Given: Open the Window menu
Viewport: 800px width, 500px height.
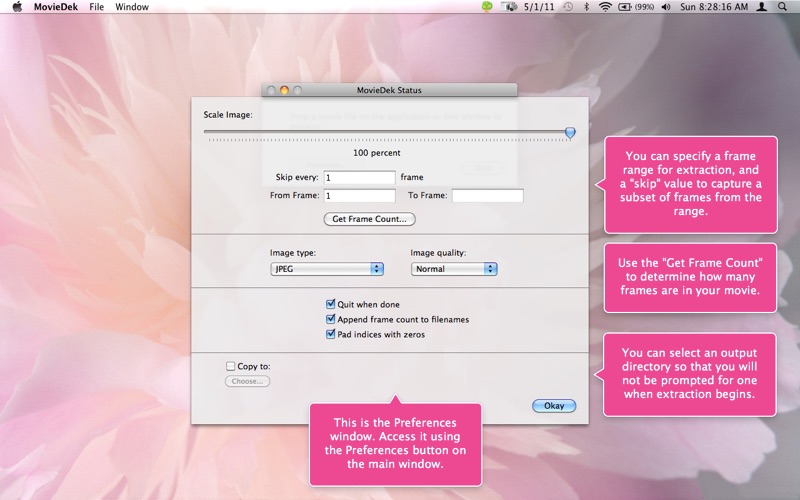Looking at the screenshot, I should (x=132, y=7).
